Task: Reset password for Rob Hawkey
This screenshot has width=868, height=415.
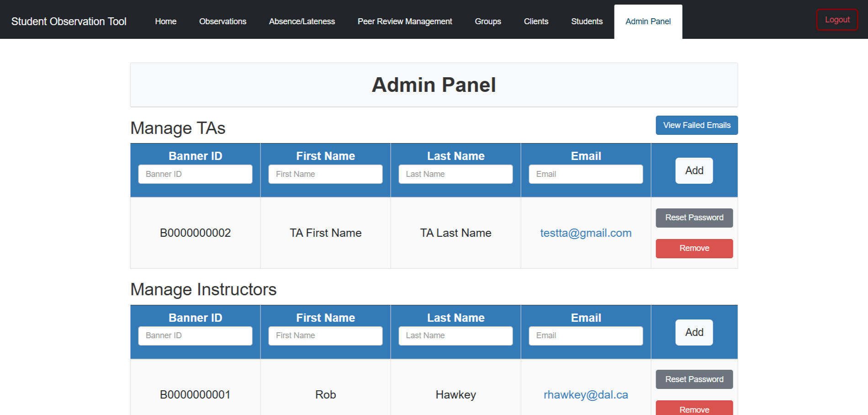Action: [694, 379]
